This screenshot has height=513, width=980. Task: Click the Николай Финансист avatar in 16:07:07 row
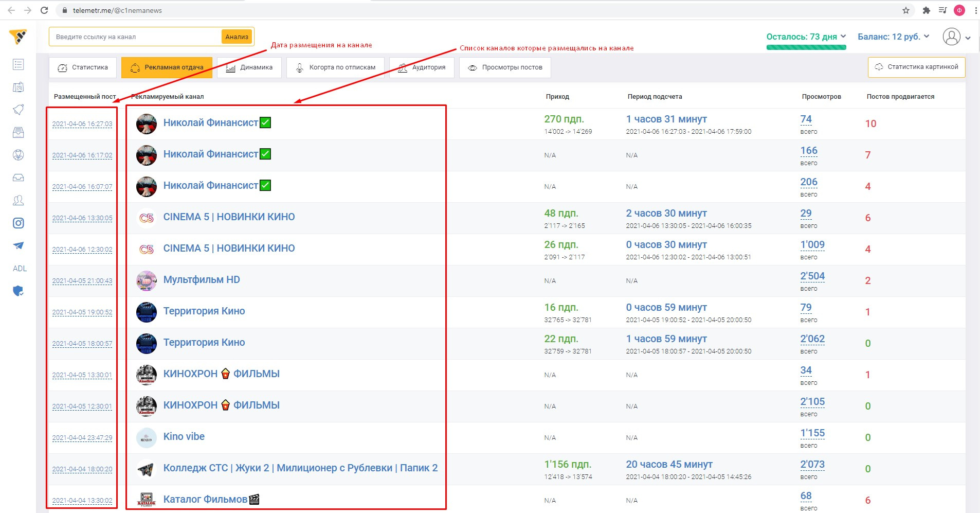click(147, 187)
